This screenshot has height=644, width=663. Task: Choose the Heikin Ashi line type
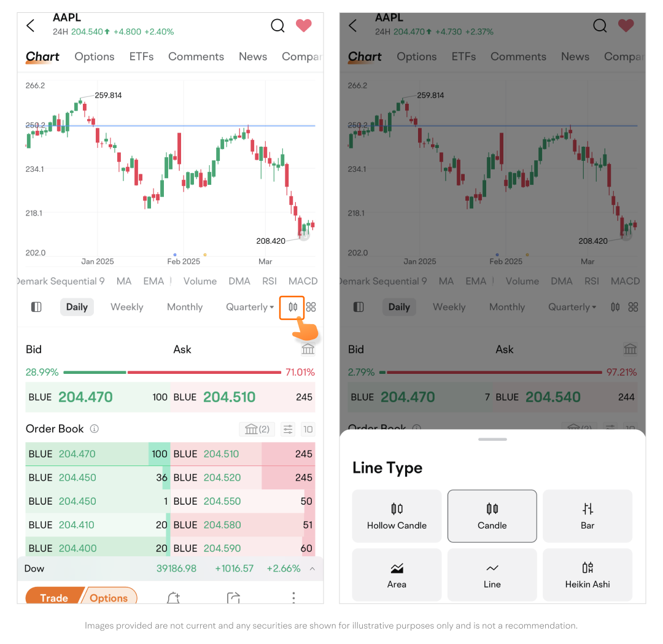point(587,575)
